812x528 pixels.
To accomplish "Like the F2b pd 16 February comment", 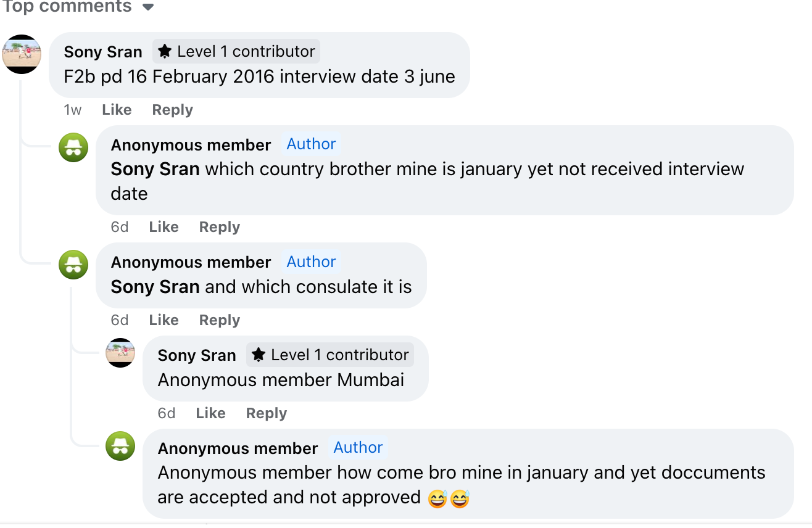I will tap(117, 110).
